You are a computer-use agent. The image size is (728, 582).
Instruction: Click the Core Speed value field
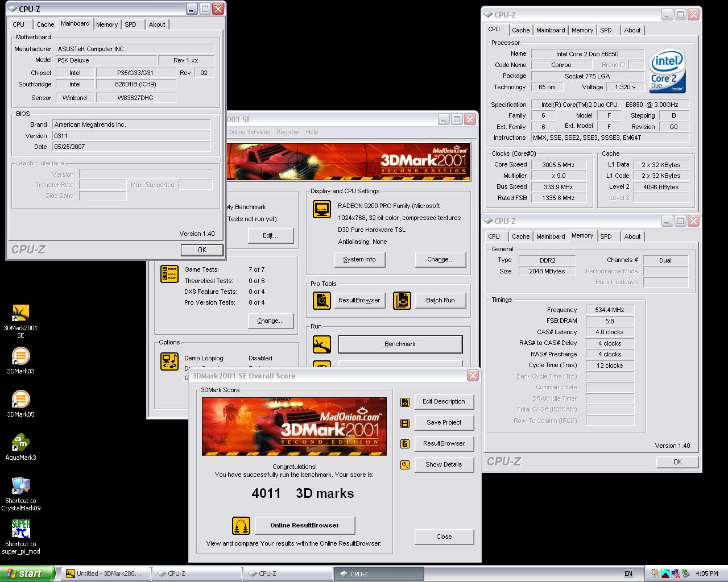[557, 165]
